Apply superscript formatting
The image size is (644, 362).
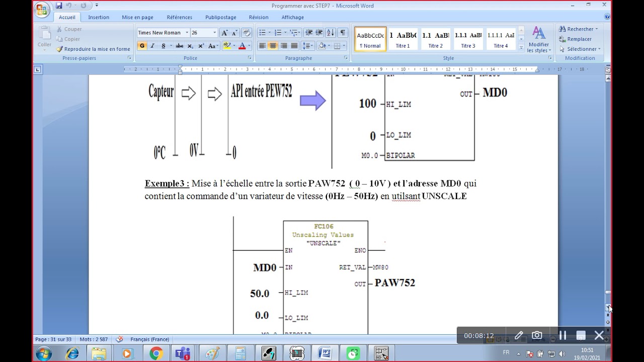coord(201,46)
